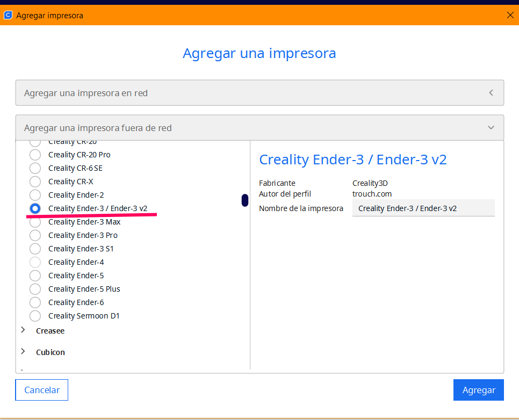Select Creality CR-6 SE radio button
The width and height of the screenshot is (519, 420).
tap(35, 168)
